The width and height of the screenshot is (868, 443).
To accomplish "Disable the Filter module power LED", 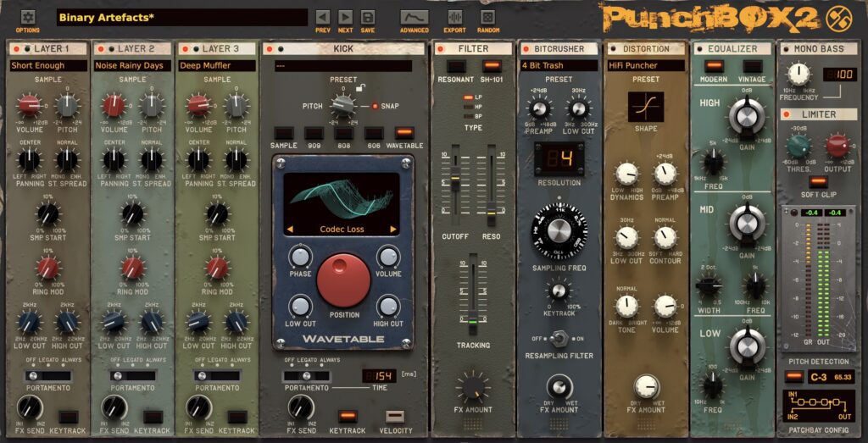I will click(x=441, y=49).
